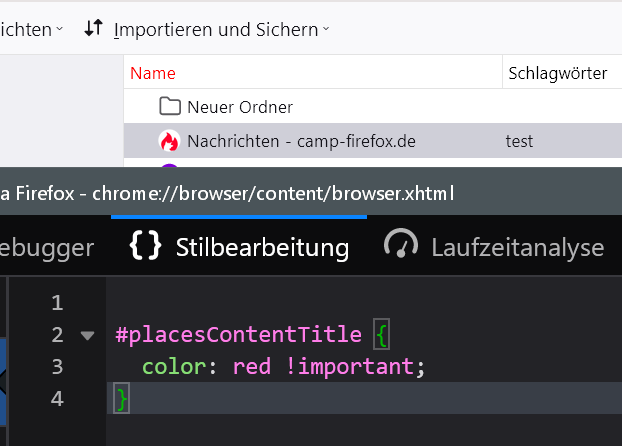Click the Neuer Ordner folder icon

tap(169, 107)
